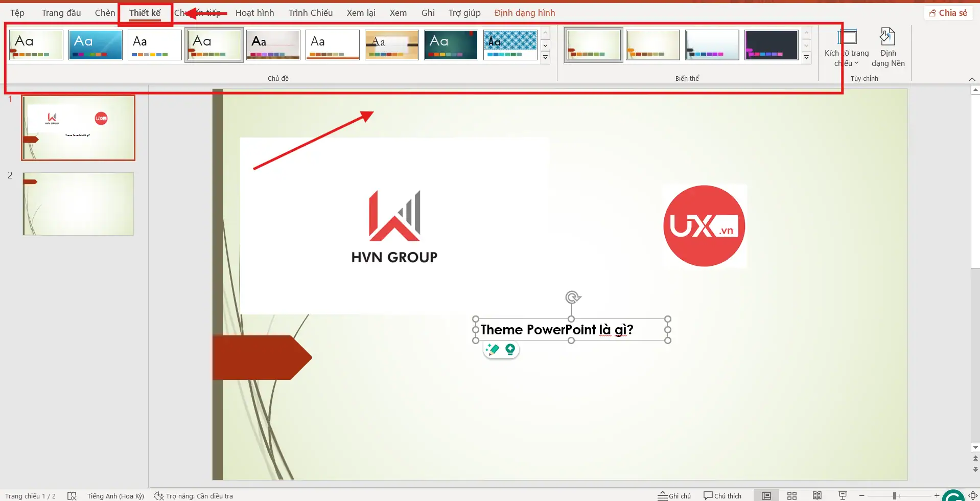Click the spell check icon in status bar
The height and width of the screenshot is (501, 980).
(x=72, y=496)
